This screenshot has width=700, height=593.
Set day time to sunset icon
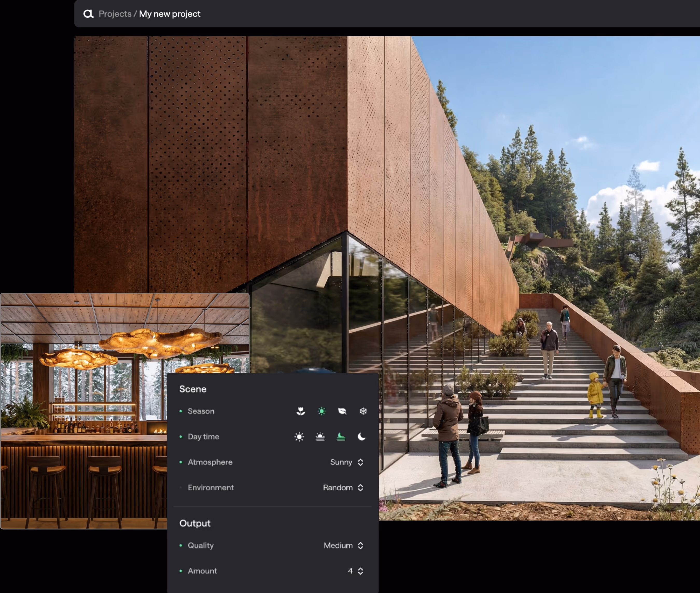[x=320, y=437]
